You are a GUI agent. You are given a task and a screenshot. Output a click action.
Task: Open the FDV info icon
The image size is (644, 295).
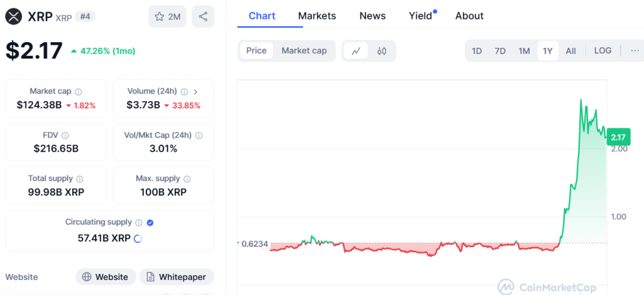[65, 135]
